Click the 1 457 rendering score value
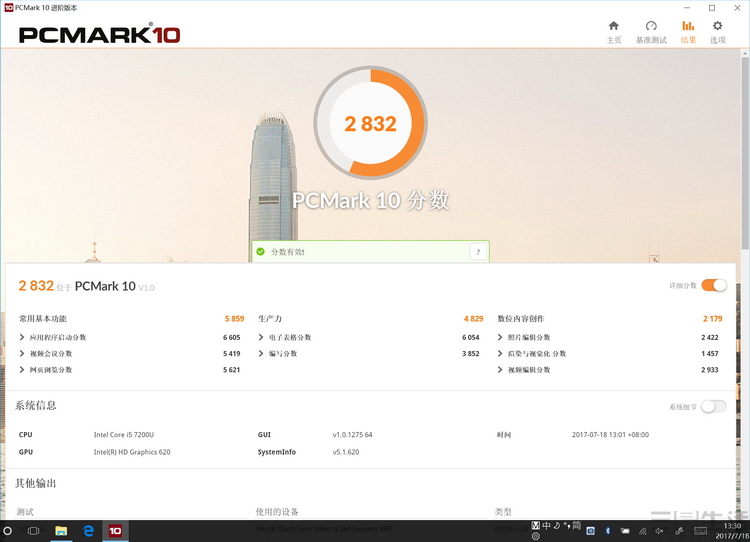 (710, 354)
